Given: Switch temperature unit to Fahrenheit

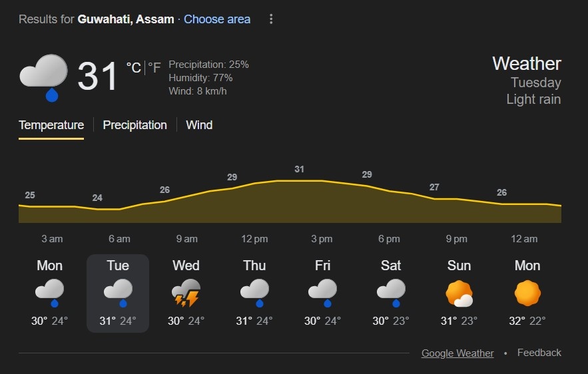Looking at the screenshot, I should 154,68.
